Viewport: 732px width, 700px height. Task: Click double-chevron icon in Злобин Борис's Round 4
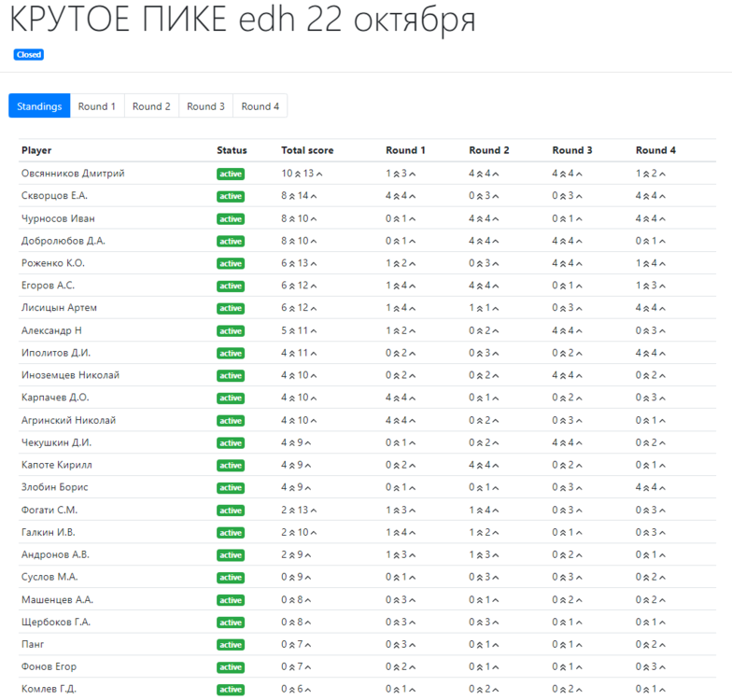(647, 487)
